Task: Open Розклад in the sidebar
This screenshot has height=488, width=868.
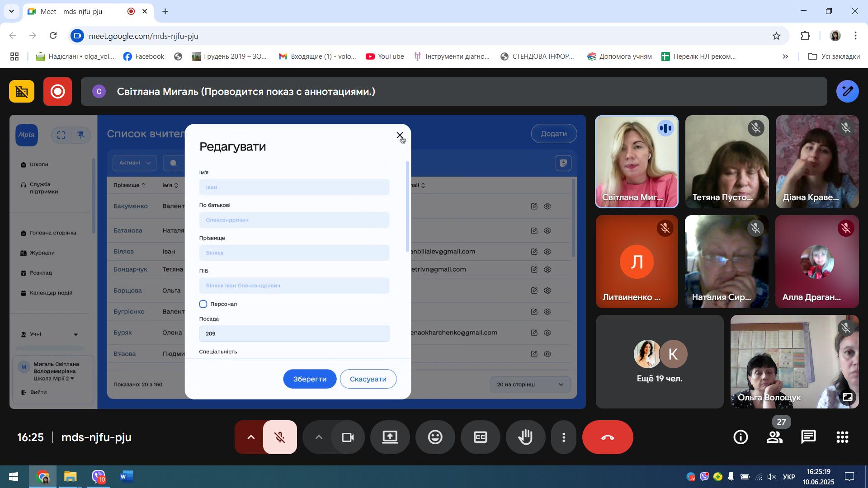Action: click(x=41, y=273)
